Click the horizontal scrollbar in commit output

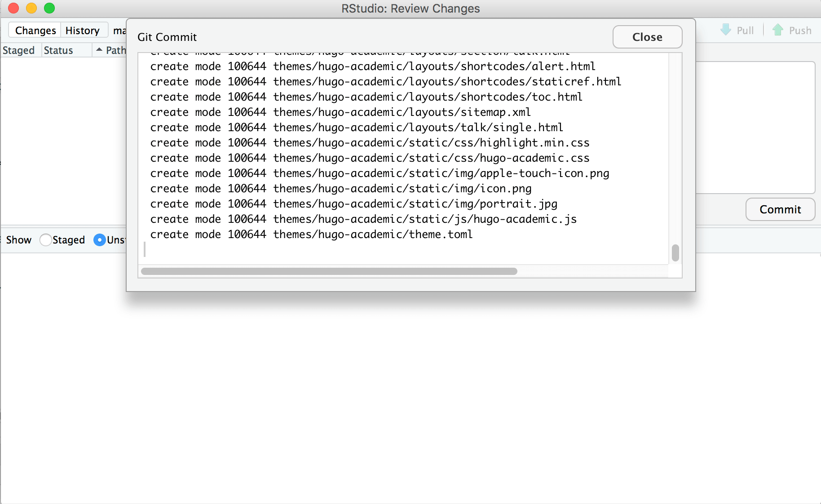click(329, 271)
